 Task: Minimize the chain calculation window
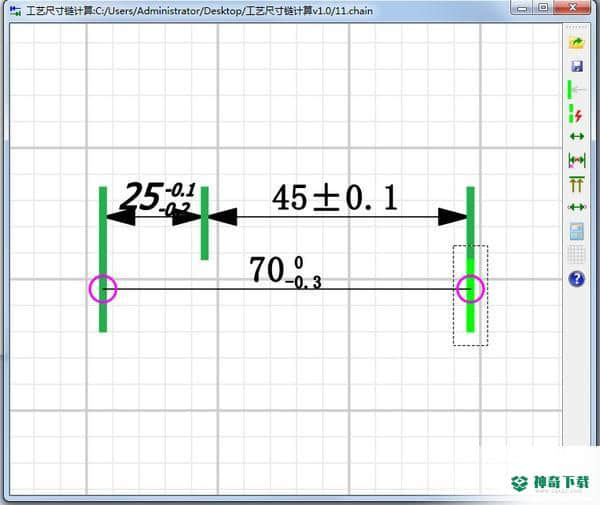point(523,8)
